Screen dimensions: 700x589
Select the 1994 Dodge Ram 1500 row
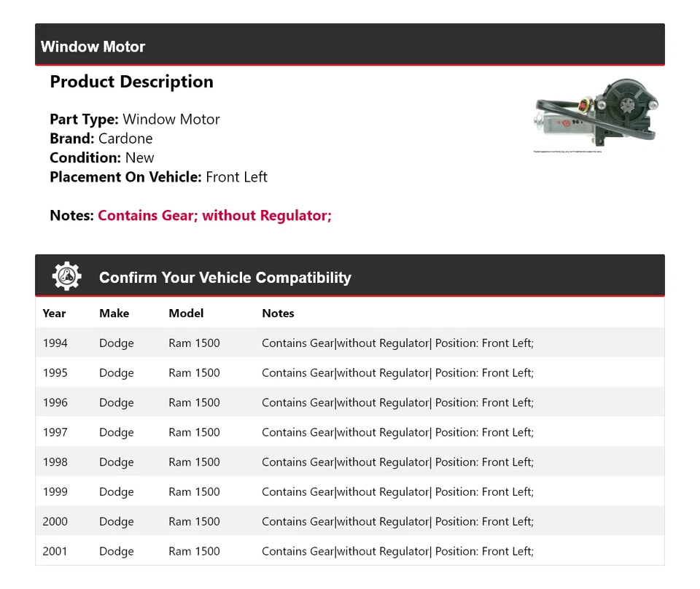click(x=349, y=343)
